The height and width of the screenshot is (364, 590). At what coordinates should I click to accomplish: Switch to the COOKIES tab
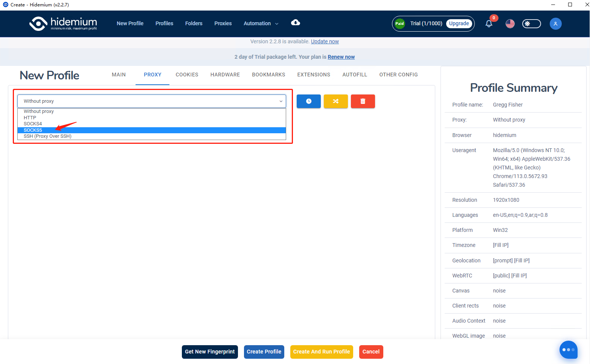(x=187, y=75)
